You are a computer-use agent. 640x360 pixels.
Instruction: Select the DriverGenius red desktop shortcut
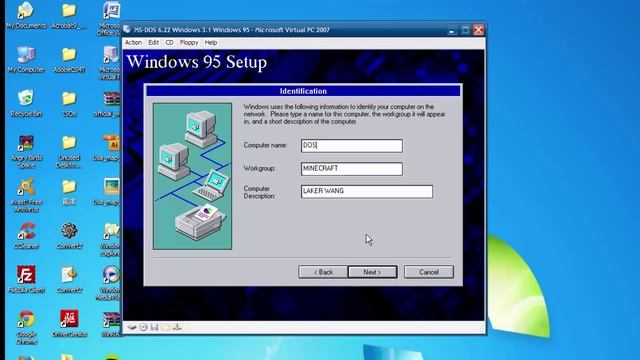(x=69, y=324)
